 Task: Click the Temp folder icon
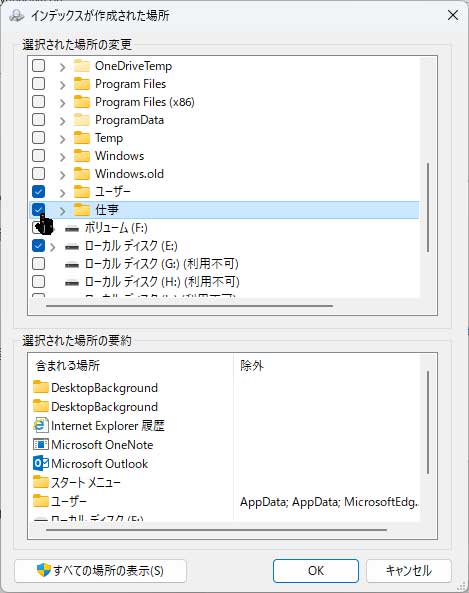coord(82,138)
